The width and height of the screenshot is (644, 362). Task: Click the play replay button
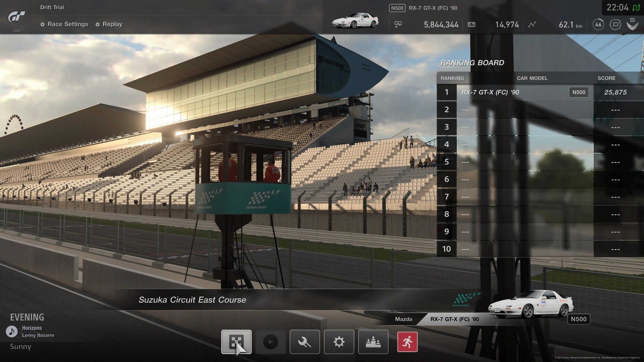point(270,342)
